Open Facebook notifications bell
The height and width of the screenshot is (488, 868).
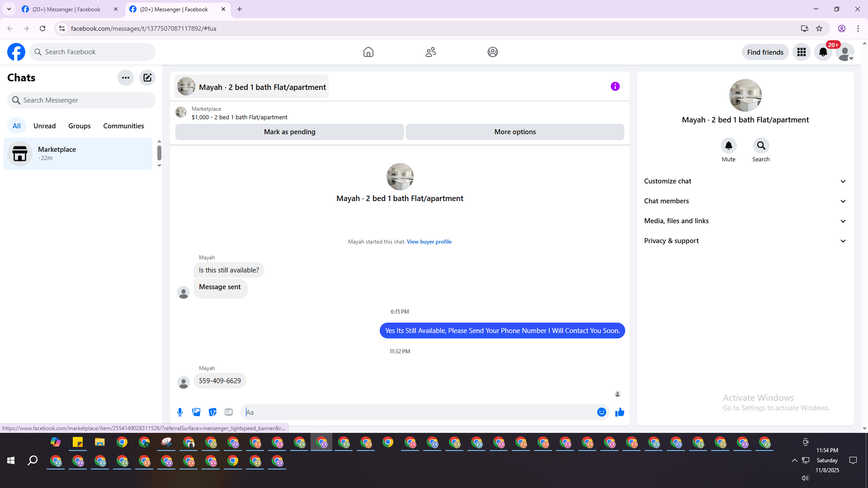pos(823,52)
